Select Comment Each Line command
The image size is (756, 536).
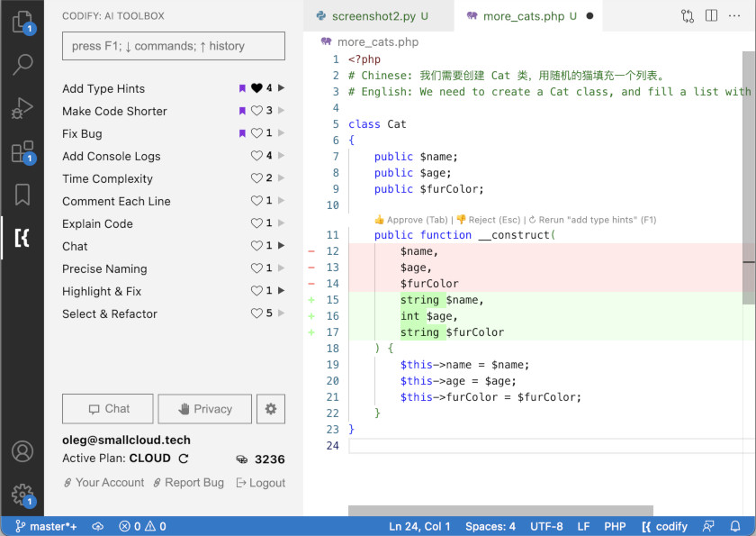[116, 201]
